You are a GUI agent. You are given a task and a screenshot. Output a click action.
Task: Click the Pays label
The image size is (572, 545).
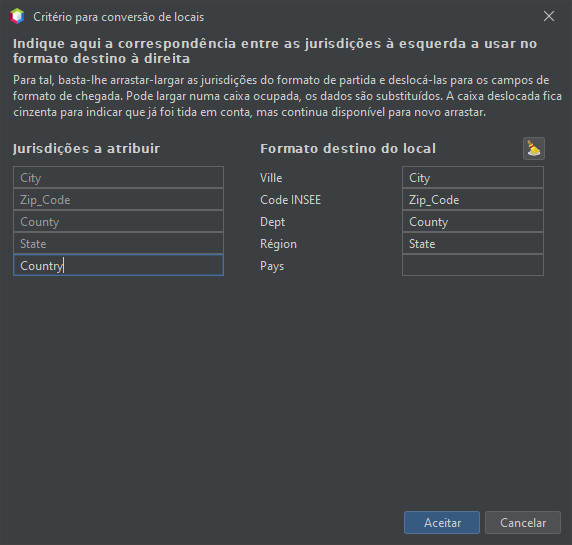point(272,266)
